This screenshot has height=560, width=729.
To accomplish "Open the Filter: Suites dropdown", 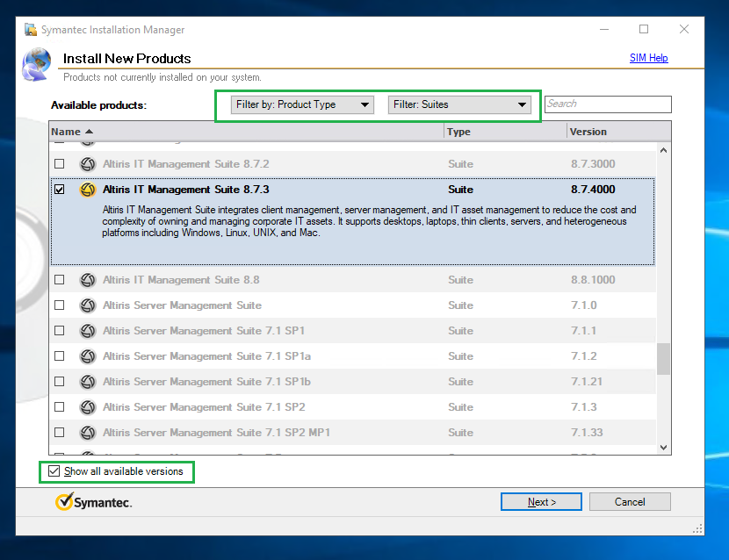I will 459,104.
